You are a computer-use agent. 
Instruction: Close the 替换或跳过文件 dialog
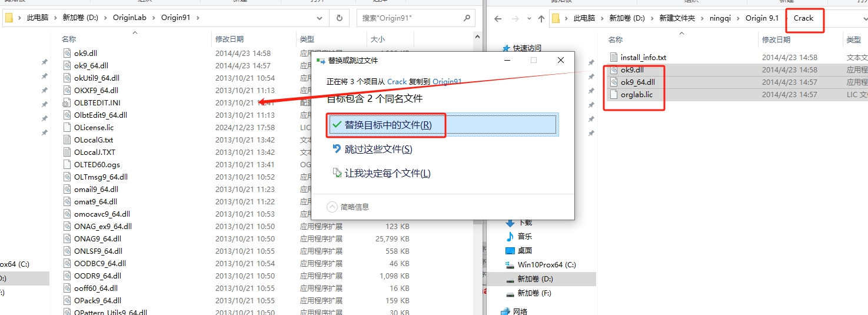pos(561,60)
